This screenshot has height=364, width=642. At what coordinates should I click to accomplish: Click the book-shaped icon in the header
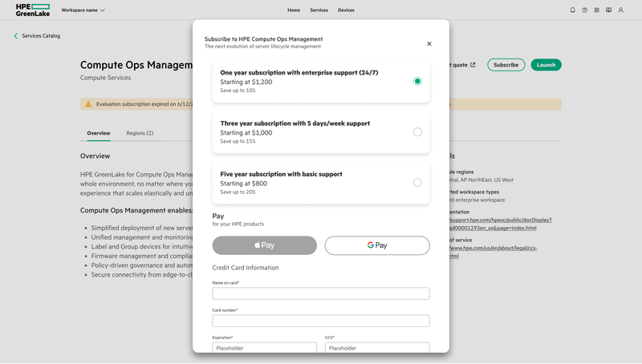click(x=609, y=10)
